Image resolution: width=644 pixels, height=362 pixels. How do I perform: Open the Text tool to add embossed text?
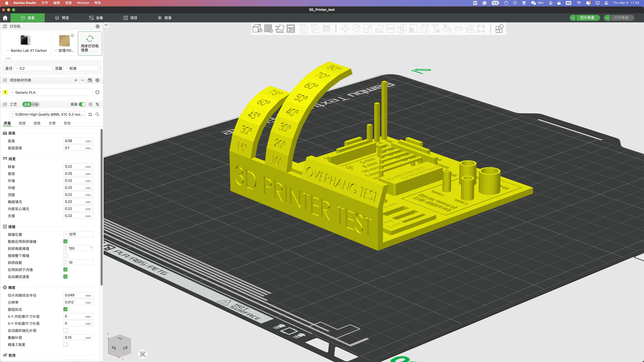(436, 29)
